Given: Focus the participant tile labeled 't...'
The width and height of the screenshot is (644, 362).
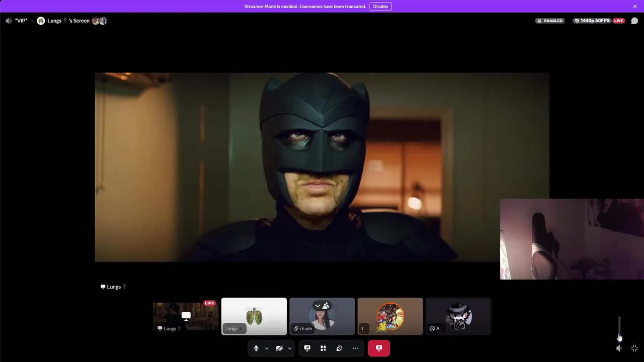Looking at the screenshot, I should coord(390,316).
